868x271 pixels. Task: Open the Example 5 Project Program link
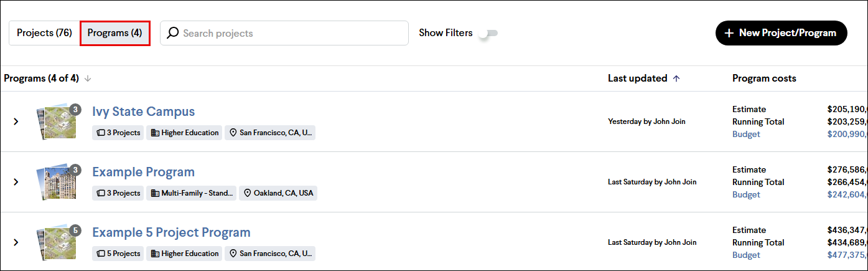coord(171,233)
